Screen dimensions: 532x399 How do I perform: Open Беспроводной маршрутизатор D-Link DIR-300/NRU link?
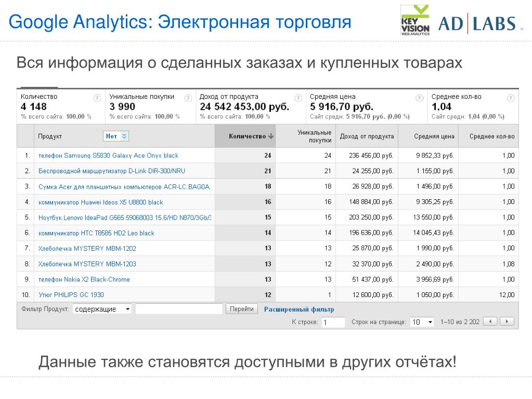(x=112, y=171)
